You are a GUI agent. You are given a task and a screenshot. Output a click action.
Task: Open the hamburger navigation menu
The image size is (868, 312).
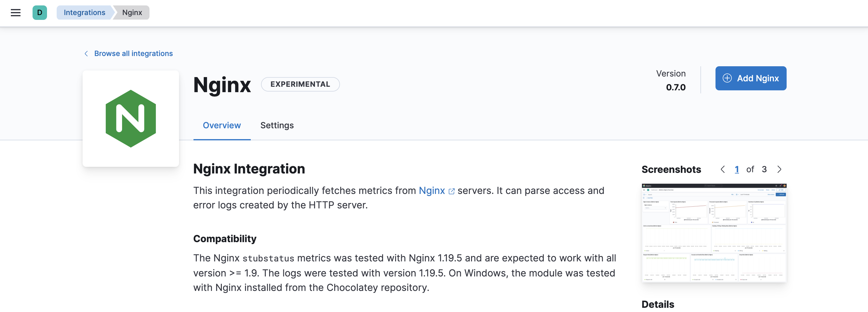(15, 12)
